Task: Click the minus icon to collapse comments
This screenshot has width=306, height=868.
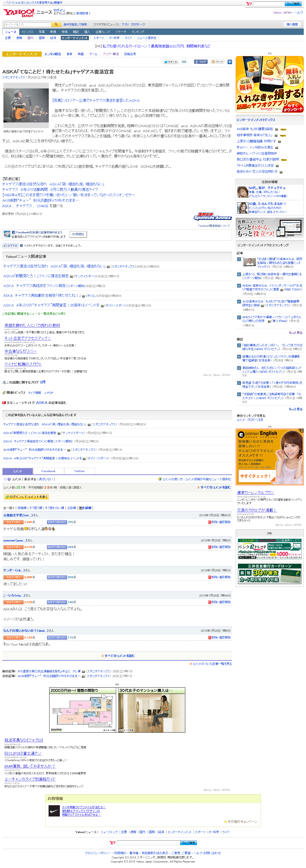Action: click(x=9, y=479)
